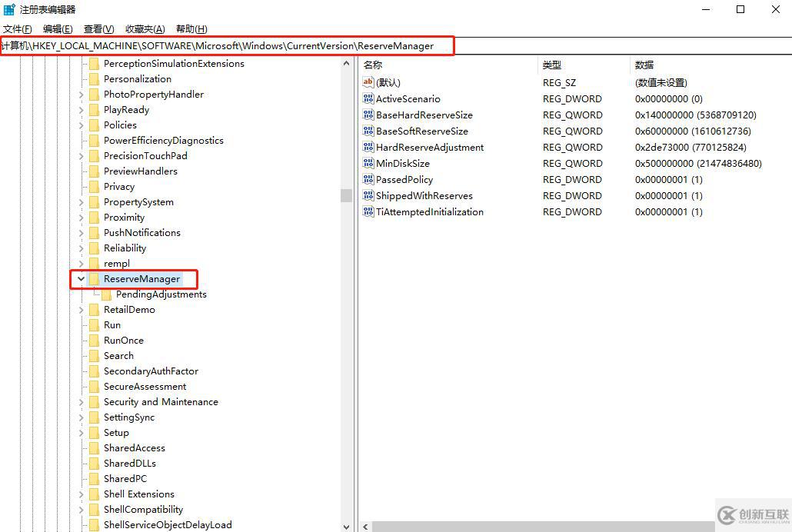Click the tree pane scroll down arrow
792x532 pixels.
point(346,527)
